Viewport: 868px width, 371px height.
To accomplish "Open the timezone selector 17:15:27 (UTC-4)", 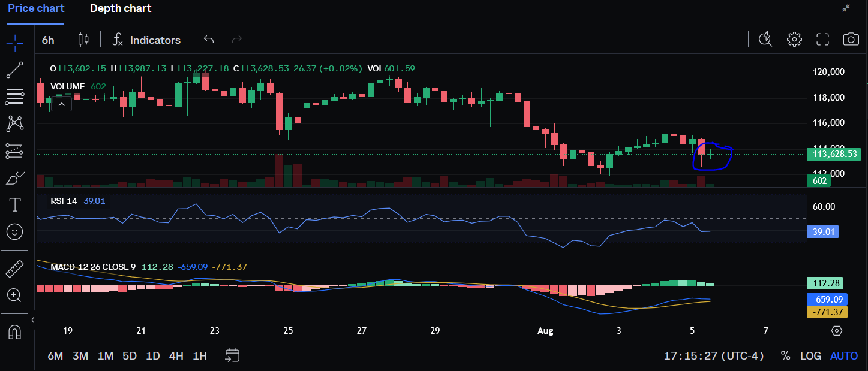I will [x=714, y=355].
